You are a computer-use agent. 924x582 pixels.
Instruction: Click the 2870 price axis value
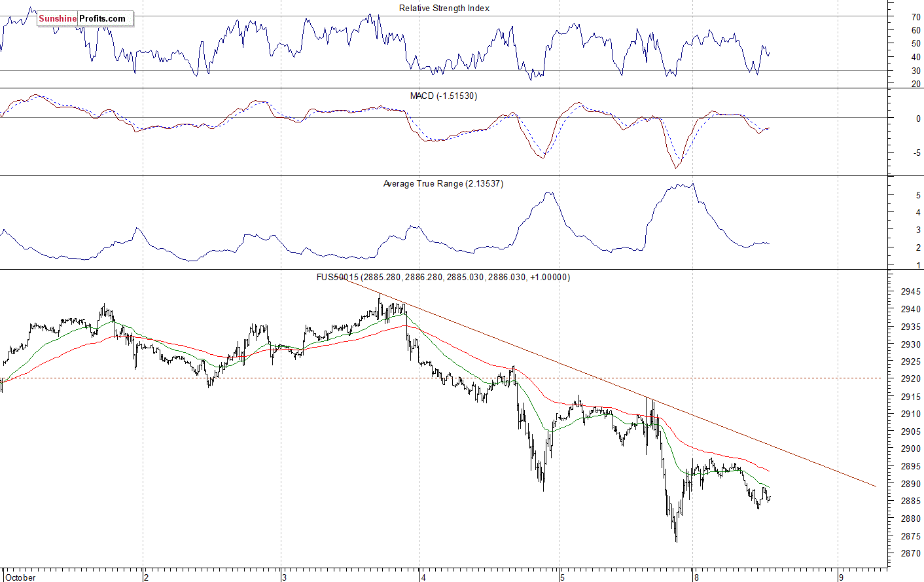pyautogui.click(x=910, y=553)
